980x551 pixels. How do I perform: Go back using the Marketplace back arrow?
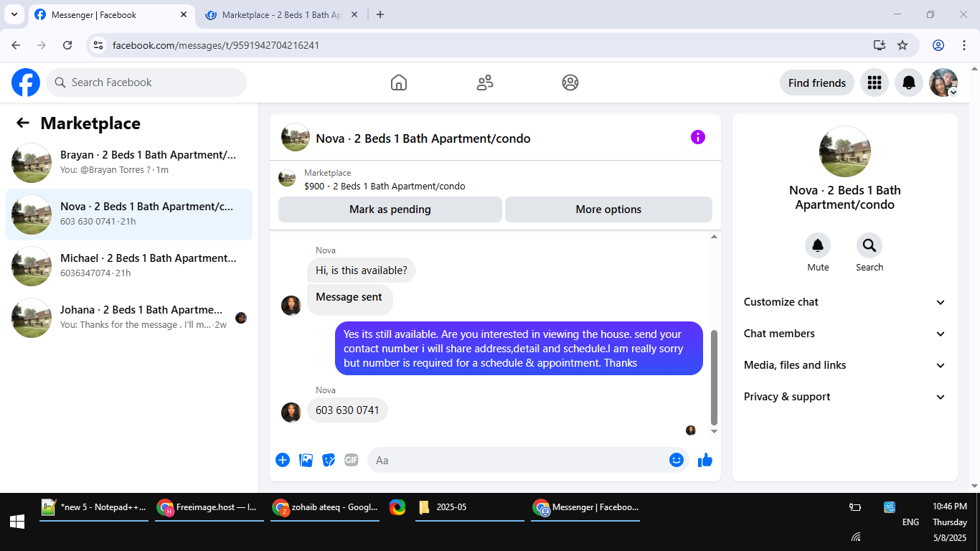23,123
